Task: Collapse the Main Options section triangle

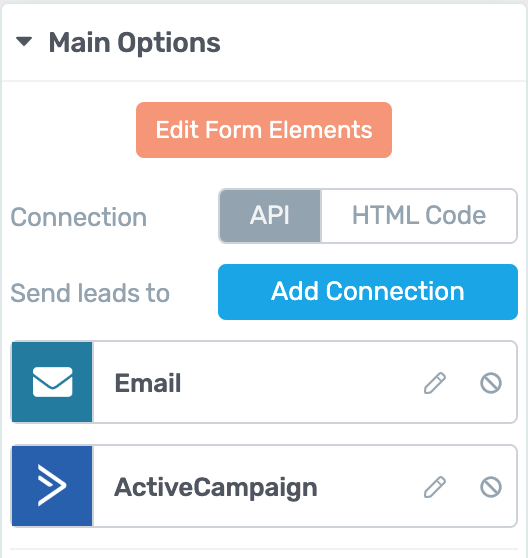Action: pyautogui.click(x=24, y=42)
